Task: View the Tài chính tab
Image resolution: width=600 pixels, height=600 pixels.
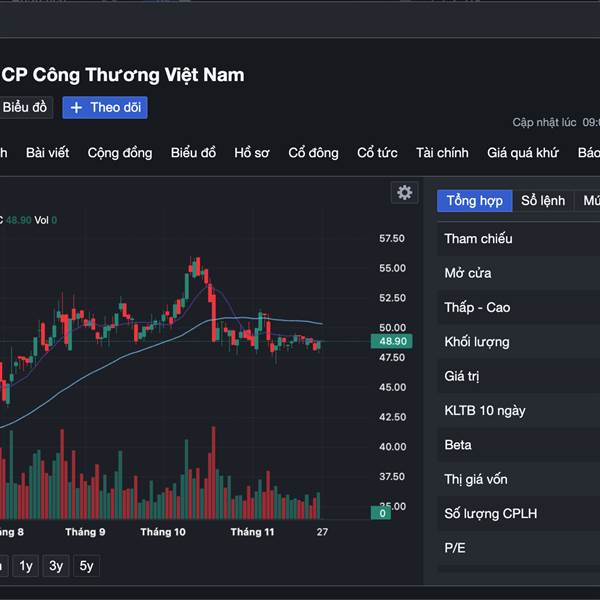Action: click(x=442, y=153)
